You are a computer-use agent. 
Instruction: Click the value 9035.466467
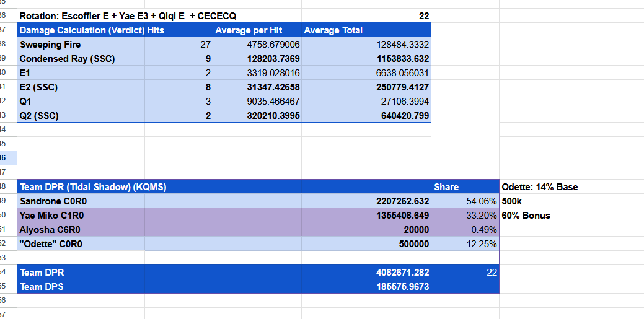coord(257,102)
